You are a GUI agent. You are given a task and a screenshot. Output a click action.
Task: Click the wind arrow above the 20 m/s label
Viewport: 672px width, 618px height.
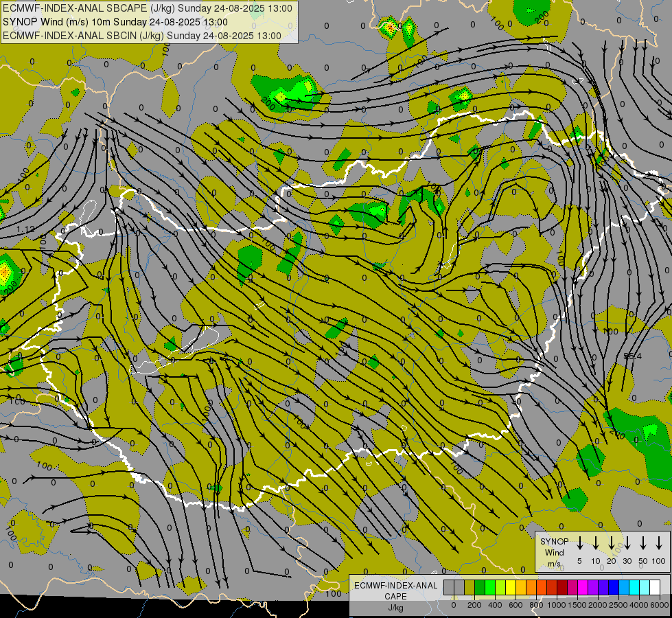click(611, 543)
